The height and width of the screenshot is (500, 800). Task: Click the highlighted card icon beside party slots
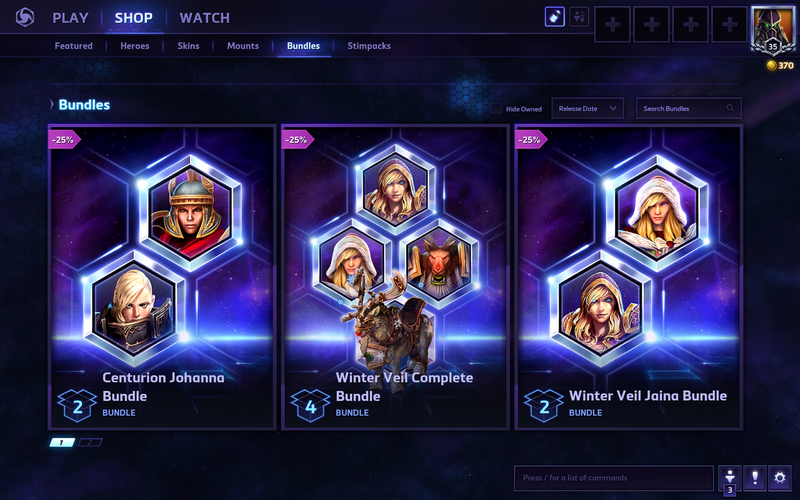click(555, 17)
